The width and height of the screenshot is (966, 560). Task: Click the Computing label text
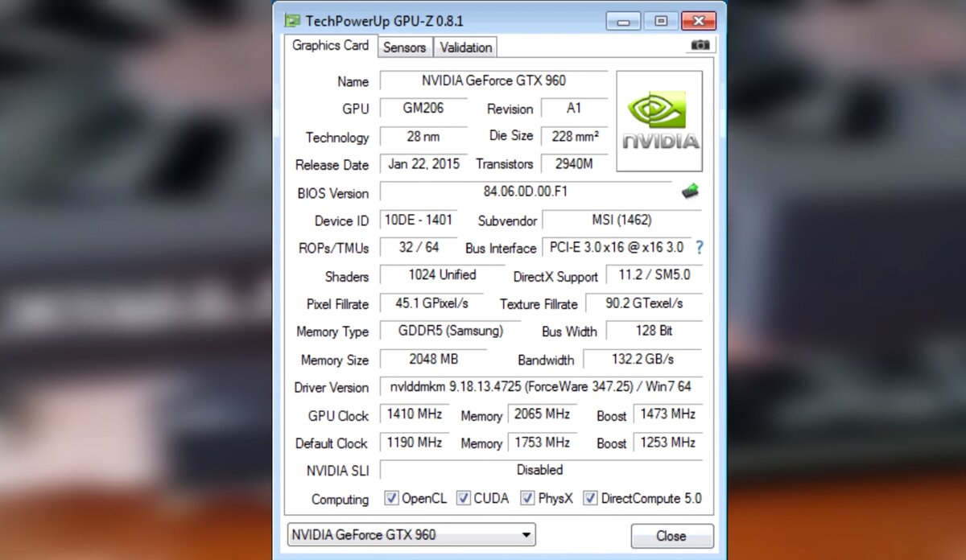[340, 500]
